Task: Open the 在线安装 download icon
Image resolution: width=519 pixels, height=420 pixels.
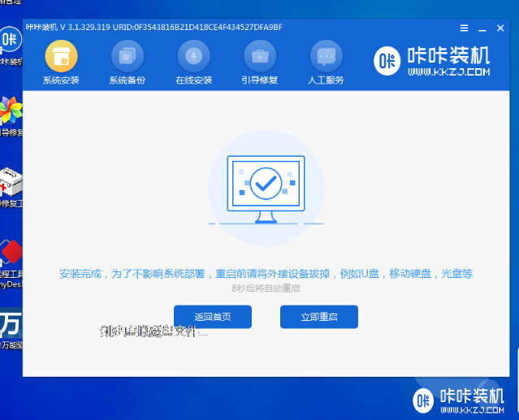Action: pyautogui.click(x=193, y=56)
